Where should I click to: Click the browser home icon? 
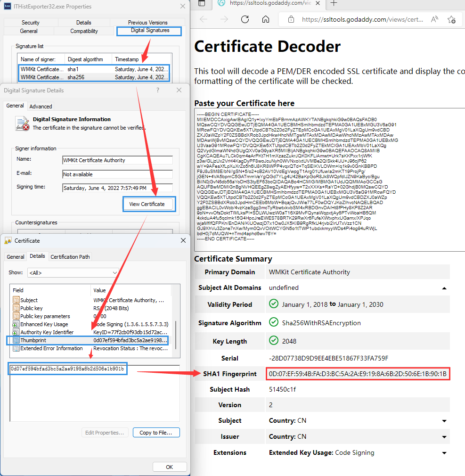pyautogui.click(x=266, y=19)
